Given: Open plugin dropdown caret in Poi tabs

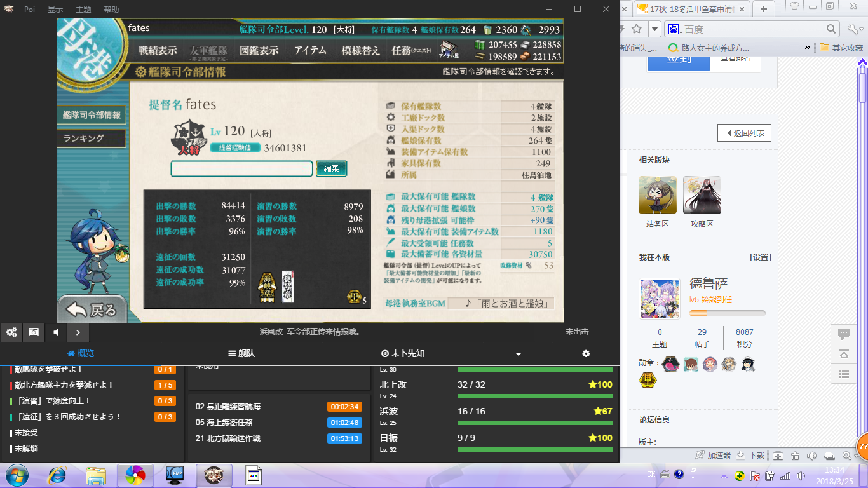Looking at the screenshot, I should pos(519,354).
